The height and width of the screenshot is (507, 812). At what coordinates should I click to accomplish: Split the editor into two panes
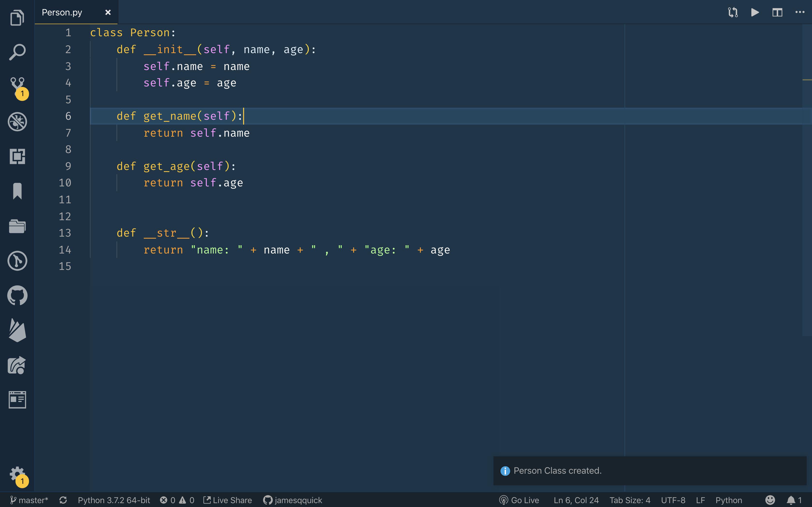point(777,12)
